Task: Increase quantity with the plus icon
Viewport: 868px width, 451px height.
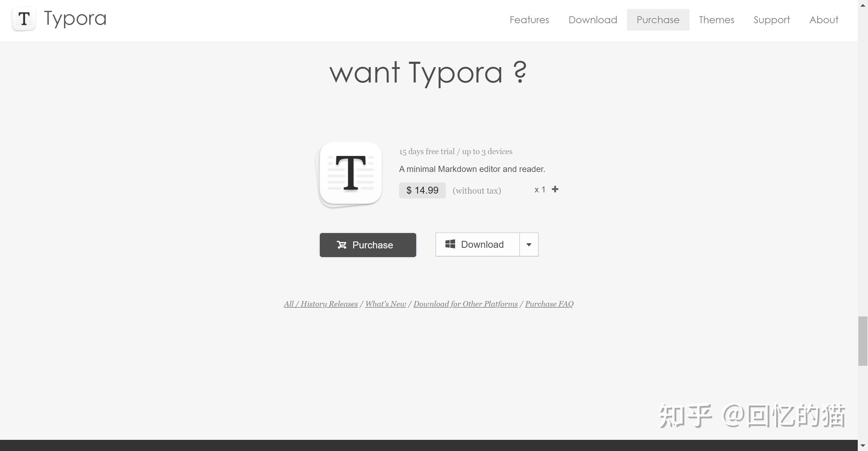Action: point(555,189)
